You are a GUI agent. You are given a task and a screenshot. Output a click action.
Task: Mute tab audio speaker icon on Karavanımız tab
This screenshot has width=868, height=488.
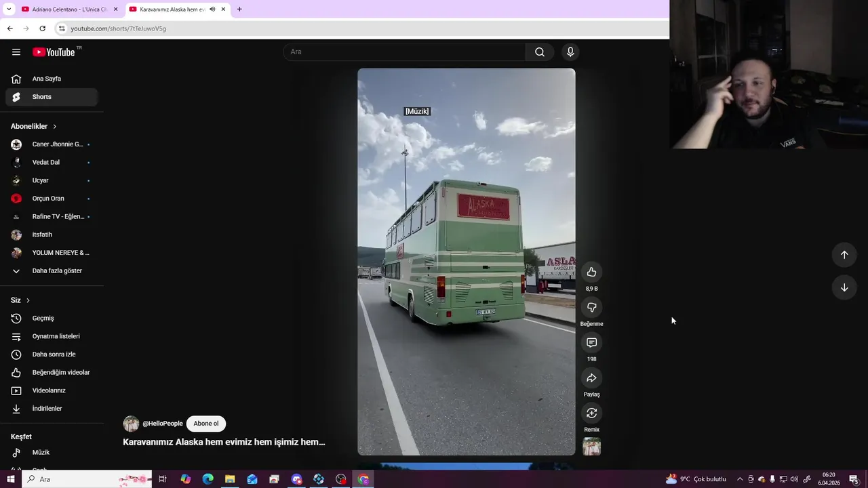[212, 9]
